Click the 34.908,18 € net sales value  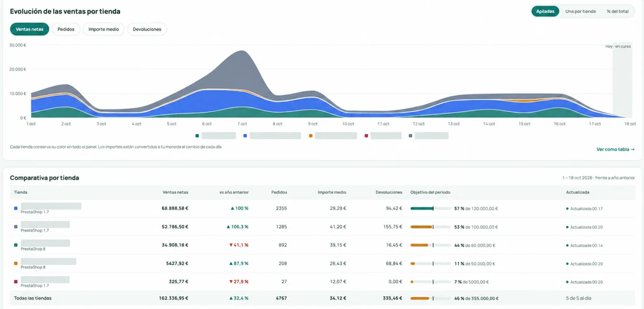[x=175, y=245]
